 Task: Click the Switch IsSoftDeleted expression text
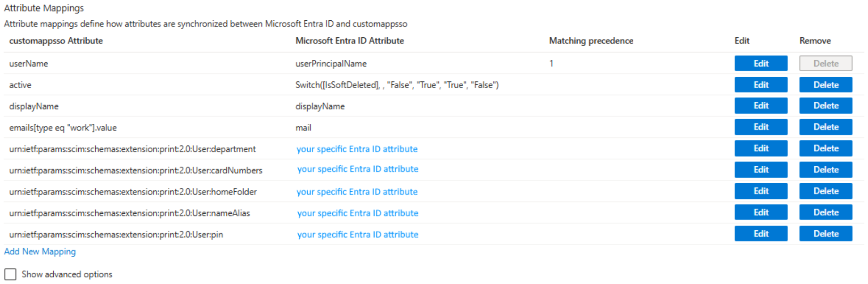pyautogui.click(x=397, y=85)
